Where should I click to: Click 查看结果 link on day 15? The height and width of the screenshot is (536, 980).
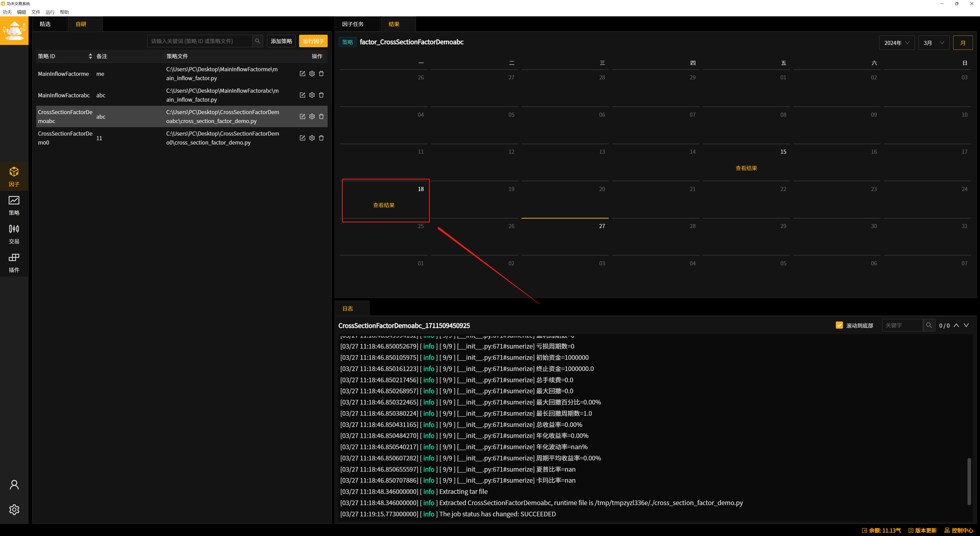coord(746,168)
